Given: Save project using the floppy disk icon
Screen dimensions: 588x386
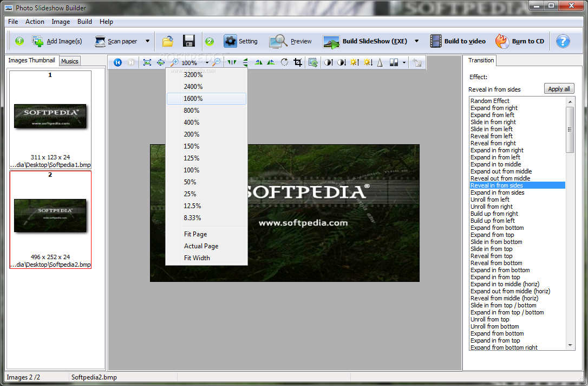Looking at the screenshot, I should click(188, 41).
